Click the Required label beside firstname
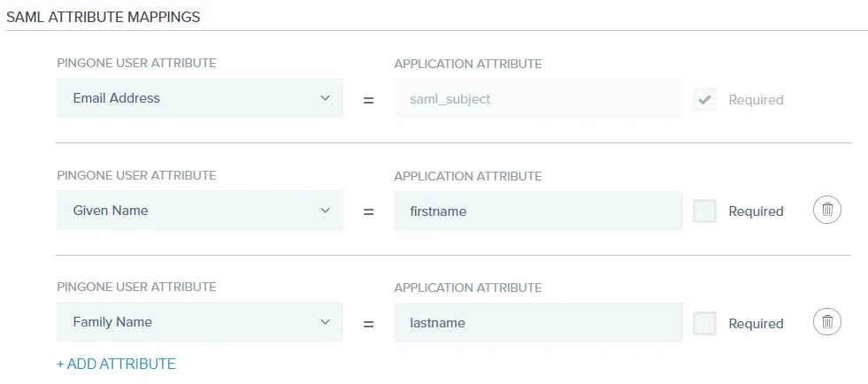 [x=756, y=211]
